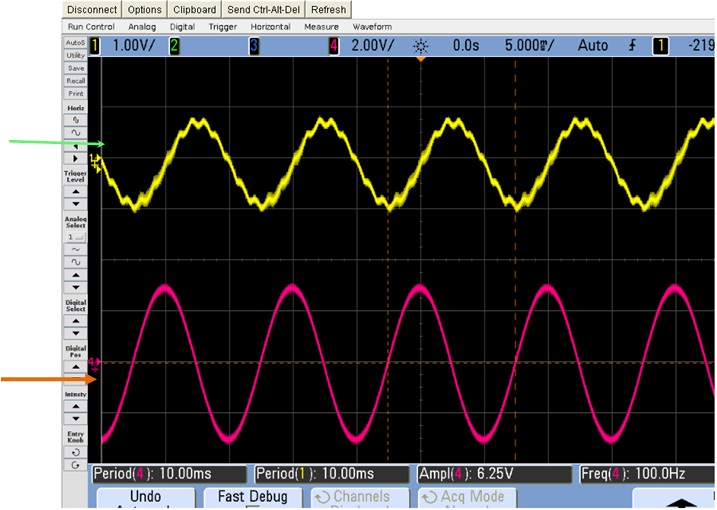Toggle the green channel 2 indicator
This screenshot has height=510, width=717.
click(x=174, y=46)
